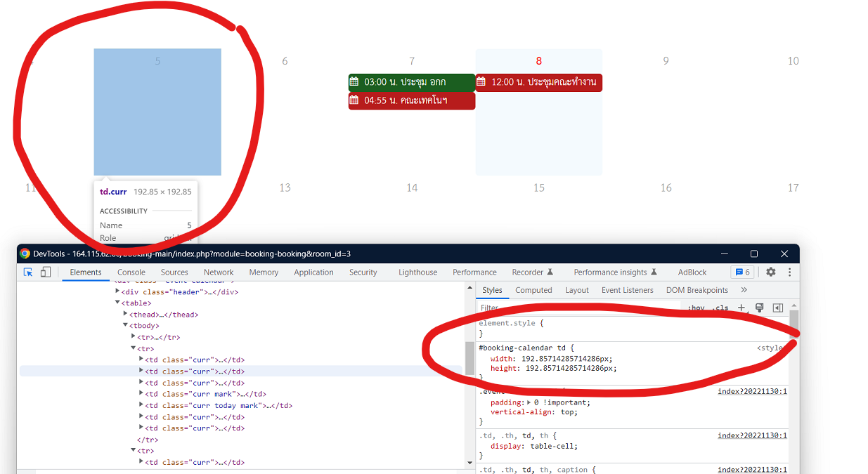The width and height of the screenshot is (868, 474).
Task: Minimize the DevTools window
Action: [x=723, y=254]
